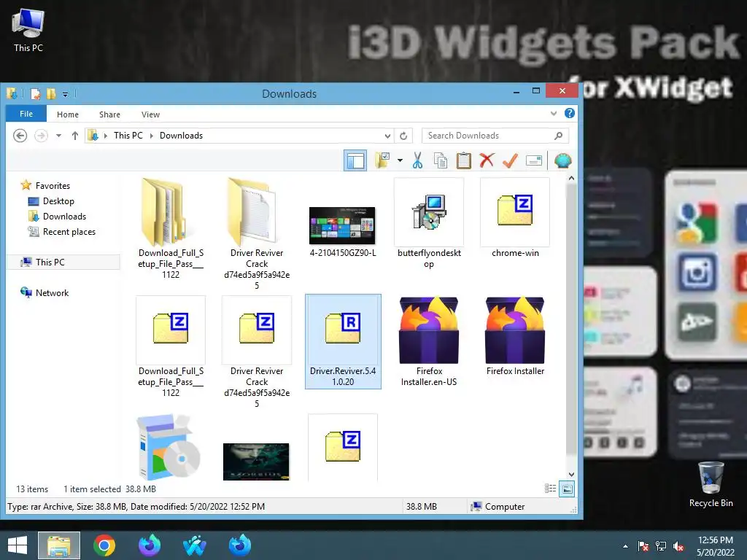Image resolution: width=747 pixels, height=560 pixels.
Task: Open the Windows Start button
Action: tap(18, 545)
